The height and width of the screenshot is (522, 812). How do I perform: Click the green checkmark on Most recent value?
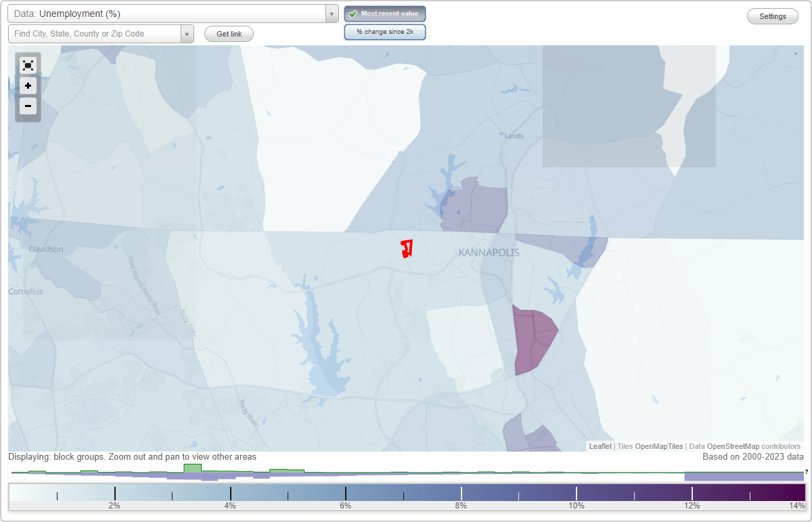tap(353, 13)
